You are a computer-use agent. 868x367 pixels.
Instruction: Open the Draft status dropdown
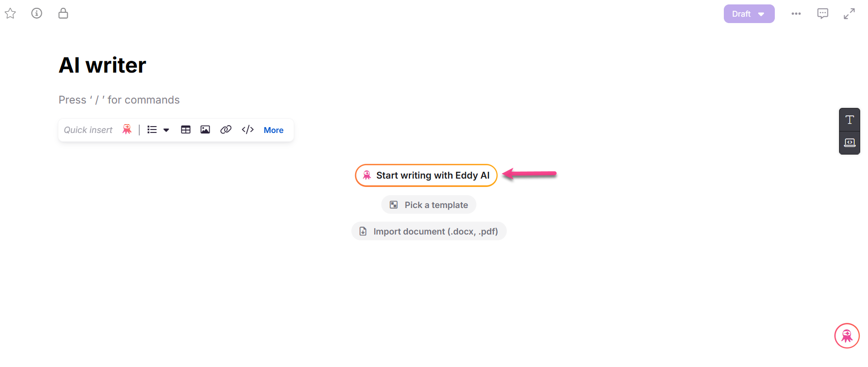tap(749, 14)
